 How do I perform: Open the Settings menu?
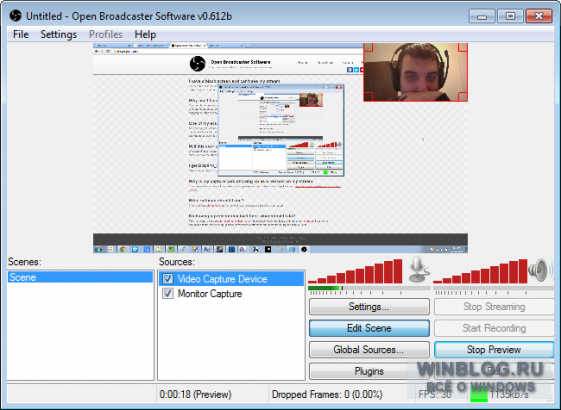coord(58,34)
